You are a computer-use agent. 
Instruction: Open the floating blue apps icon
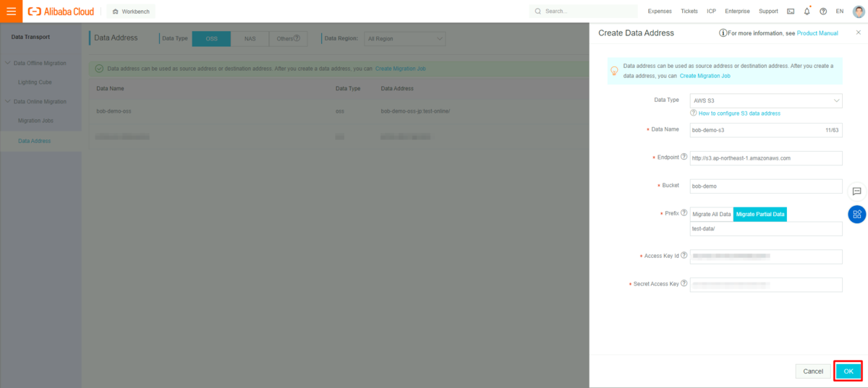coord(857,214)
